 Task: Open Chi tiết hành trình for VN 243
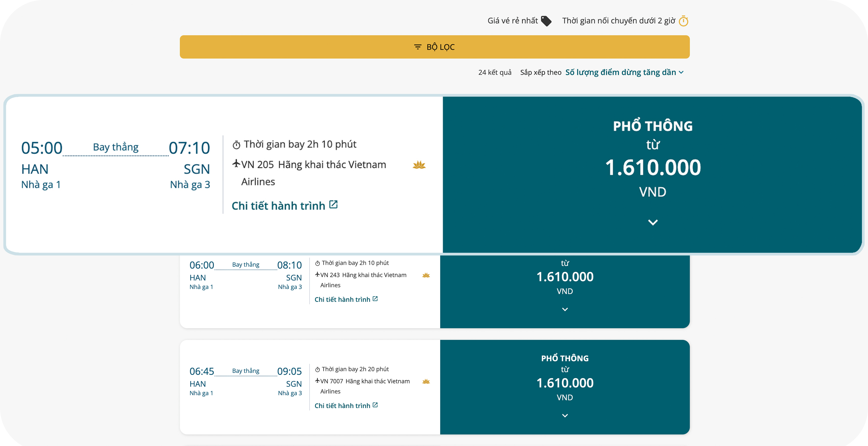(x=342, y=299)
